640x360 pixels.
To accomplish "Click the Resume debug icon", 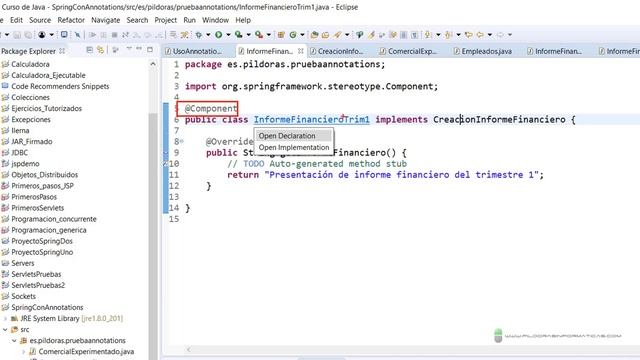I will pyautogui.click(x=93, y=35).
